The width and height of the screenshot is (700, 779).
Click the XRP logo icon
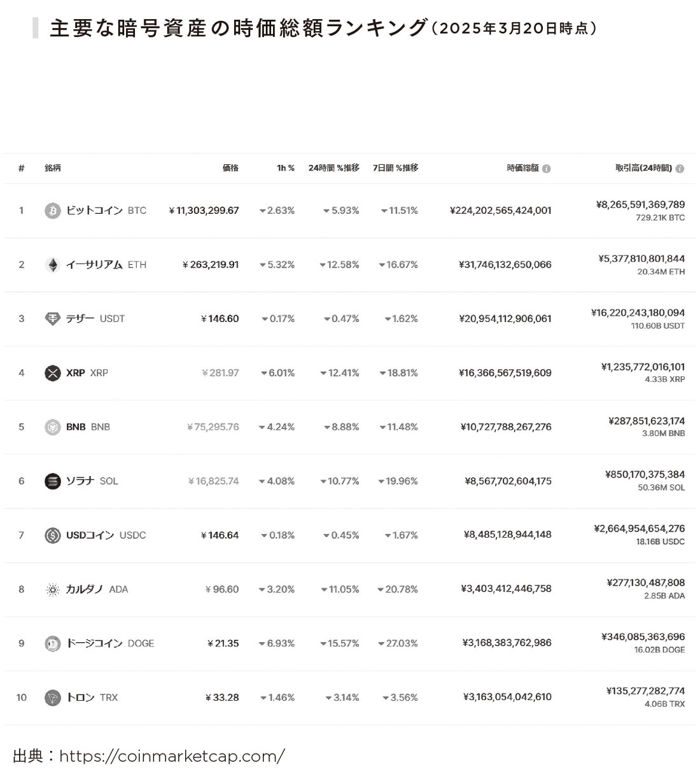[x=53, y=373]
